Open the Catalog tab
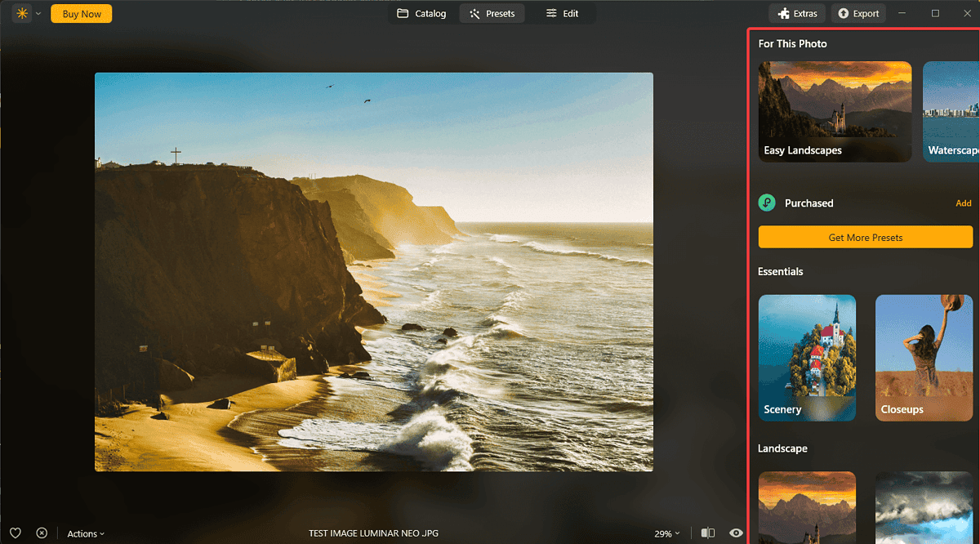980x544 pixels. (421, 14)
